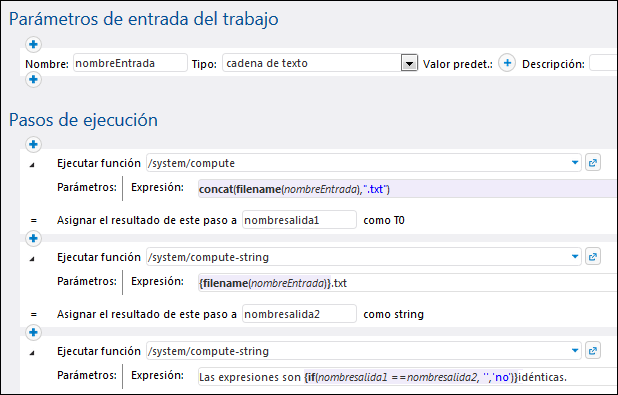This screenshot has width=618, height=395.
Task: Collapse the /system/compute step triangle
Action: coord(32,165)
